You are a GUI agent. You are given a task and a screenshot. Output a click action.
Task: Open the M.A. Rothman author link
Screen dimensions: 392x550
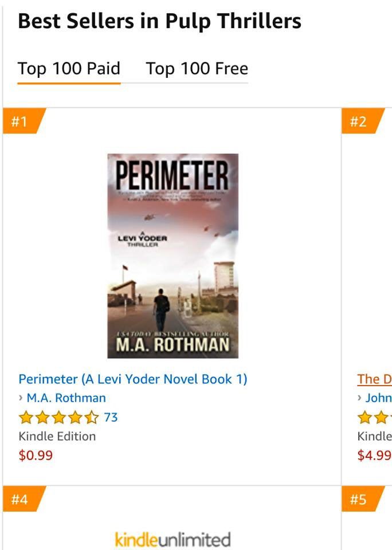pyautogui.click(x=66, y=398)
